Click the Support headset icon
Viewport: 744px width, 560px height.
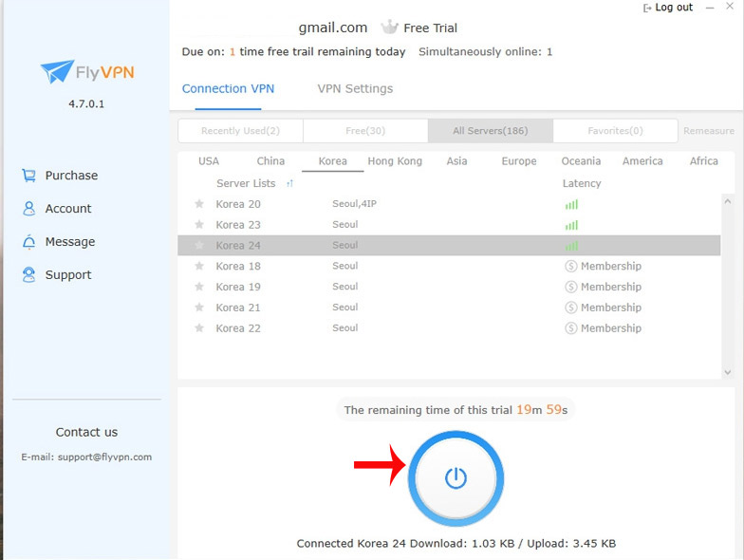click(x=28, y=275)
